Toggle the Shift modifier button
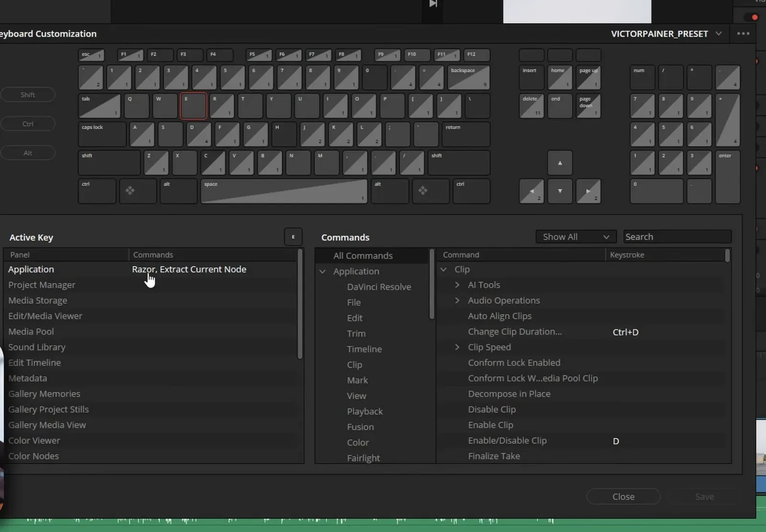766x532 pixels. pyautogui.click(x=28, y=95)
